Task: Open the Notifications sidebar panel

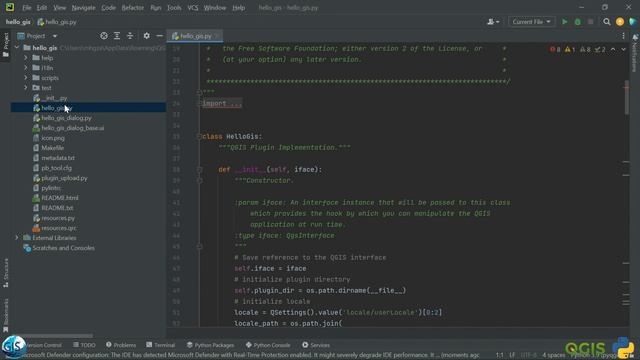Action: coord(635,53)
